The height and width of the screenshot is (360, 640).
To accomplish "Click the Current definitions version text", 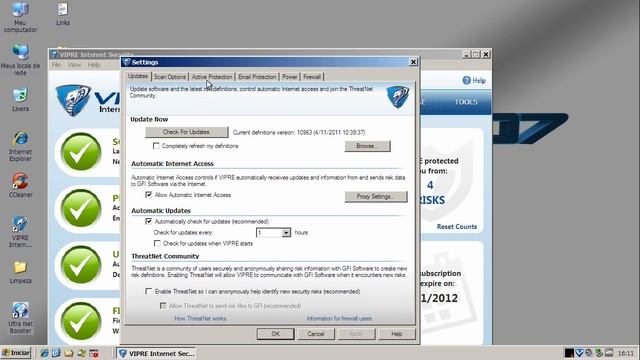I will pos(299,132).
